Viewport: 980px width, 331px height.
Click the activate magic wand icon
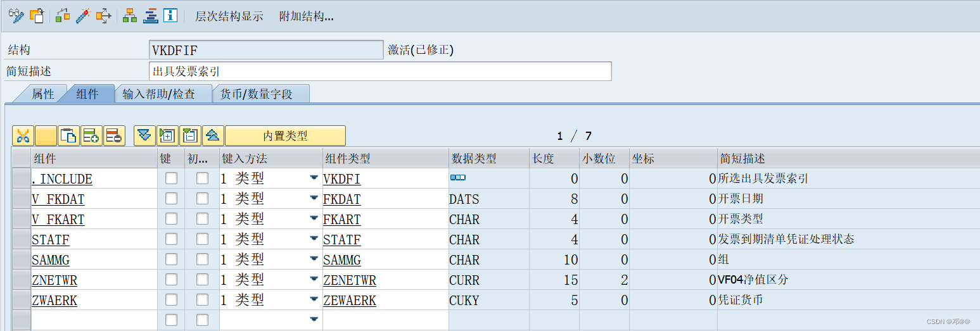point(83,16)
